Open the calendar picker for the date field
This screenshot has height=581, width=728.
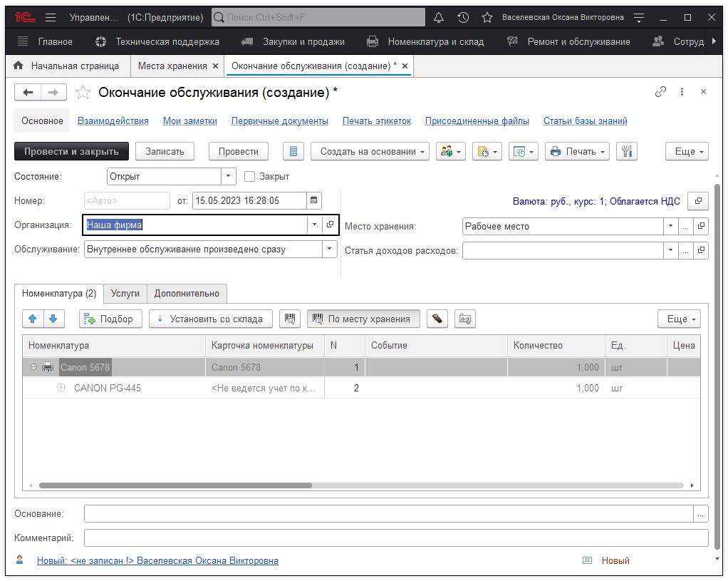point(314,201)
